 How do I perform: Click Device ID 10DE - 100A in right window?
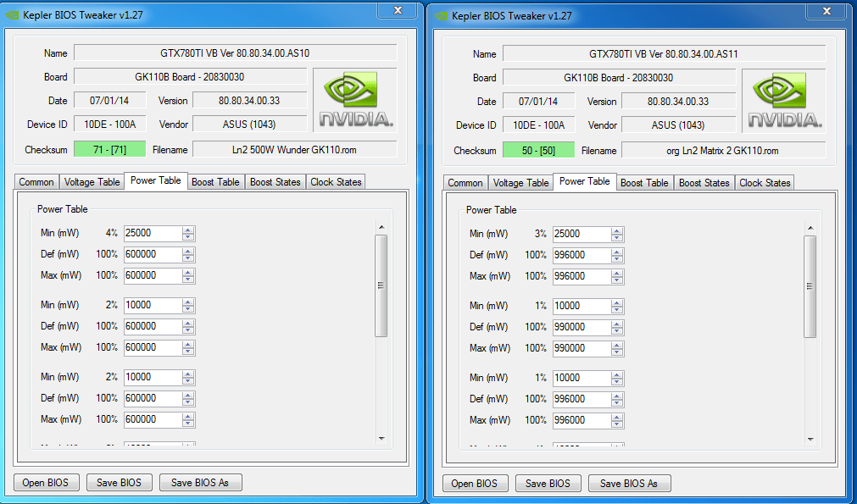539,125
